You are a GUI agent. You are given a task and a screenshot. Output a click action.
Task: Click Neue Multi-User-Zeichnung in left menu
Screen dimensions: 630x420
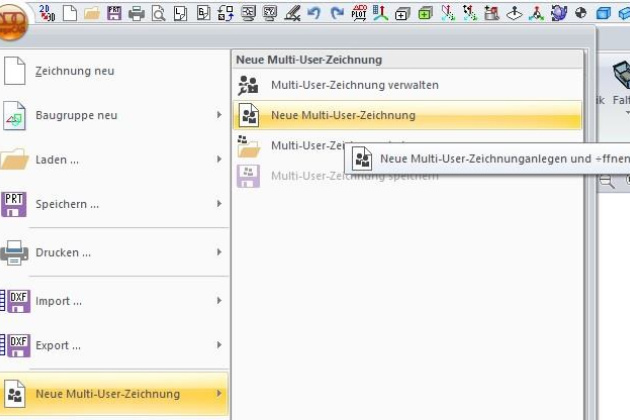(x=107, y=394)
